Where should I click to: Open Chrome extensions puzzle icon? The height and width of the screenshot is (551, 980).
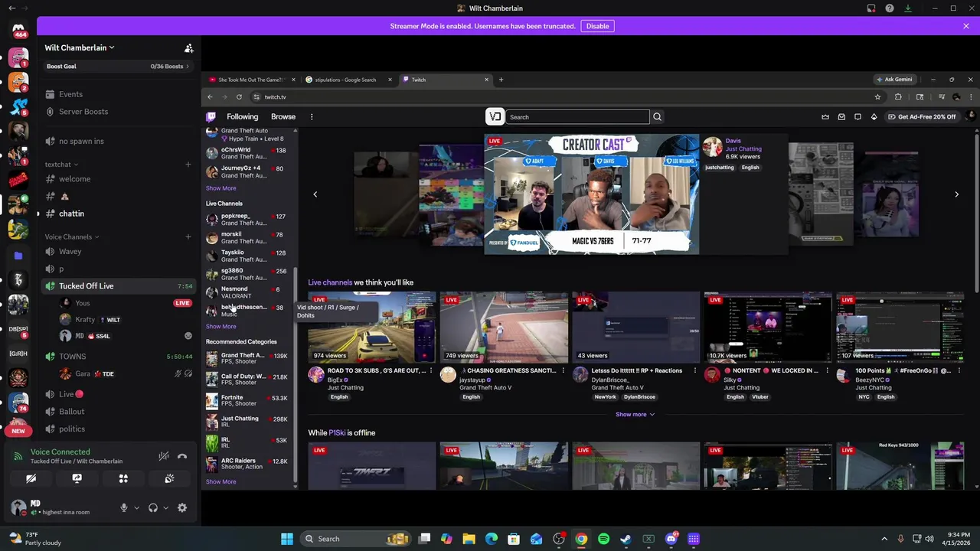898,97
